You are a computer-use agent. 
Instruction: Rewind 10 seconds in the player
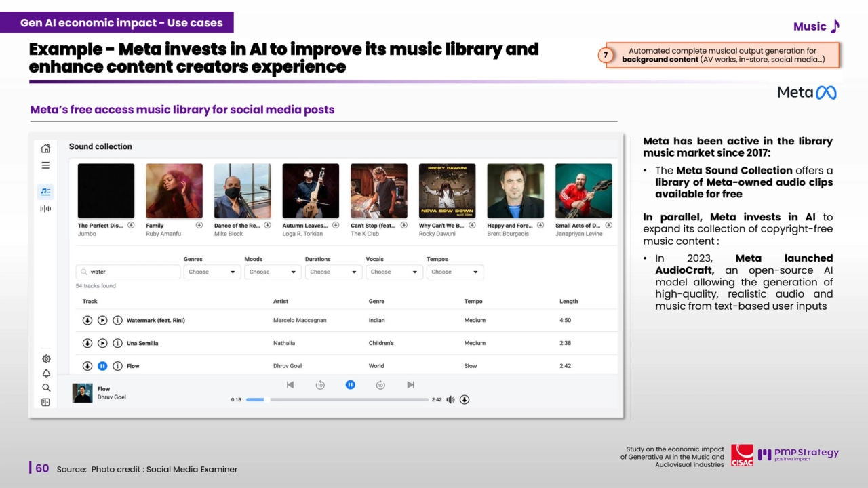pos(320,385)
